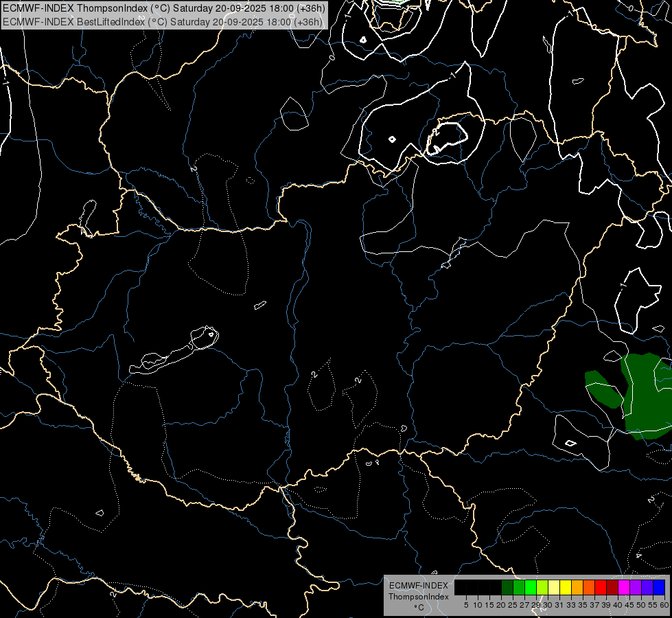The image size is (672, 618).
Task: Click the legend's ThompsonIndex label
Action: coord(419,597)
